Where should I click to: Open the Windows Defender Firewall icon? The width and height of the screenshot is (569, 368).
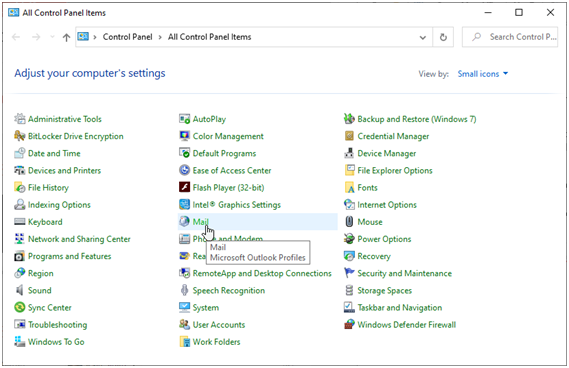pos(349,324)
